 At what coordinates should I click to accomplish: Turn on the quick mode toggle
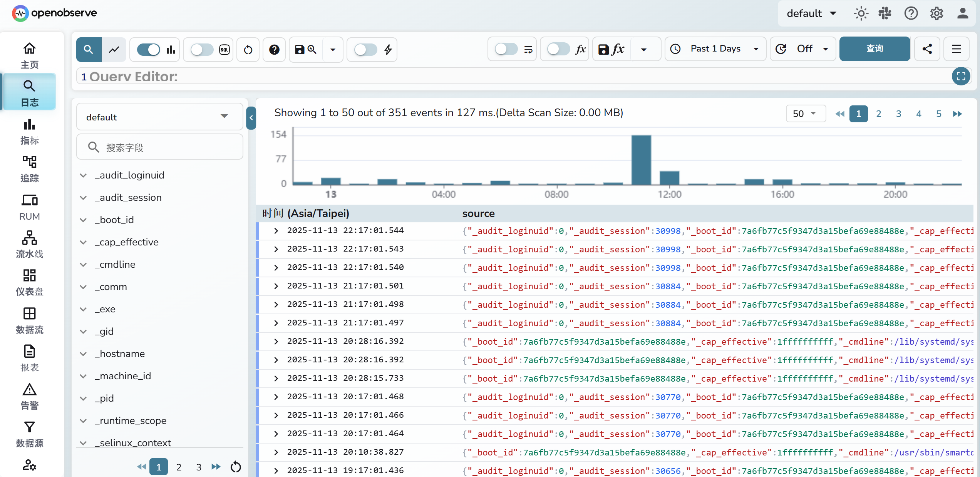(x=365, y=50)
